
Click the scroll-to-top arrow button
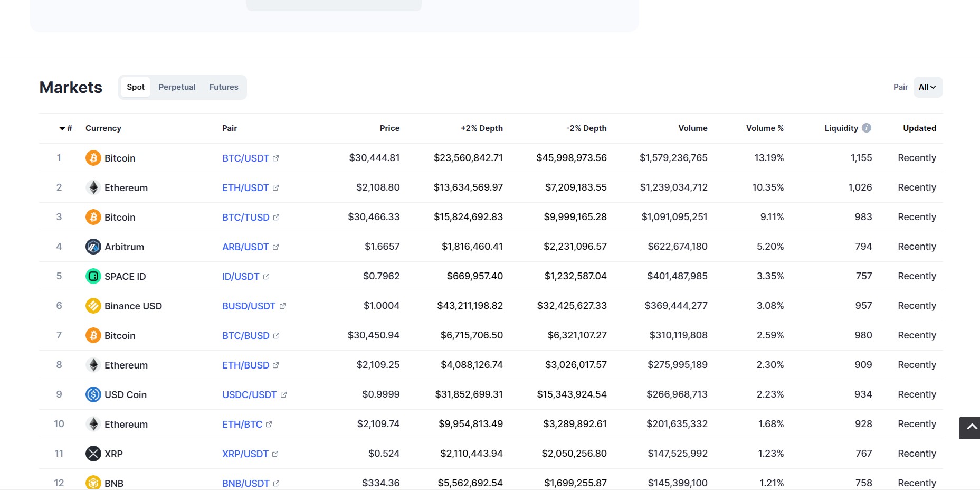coord(969,428)
